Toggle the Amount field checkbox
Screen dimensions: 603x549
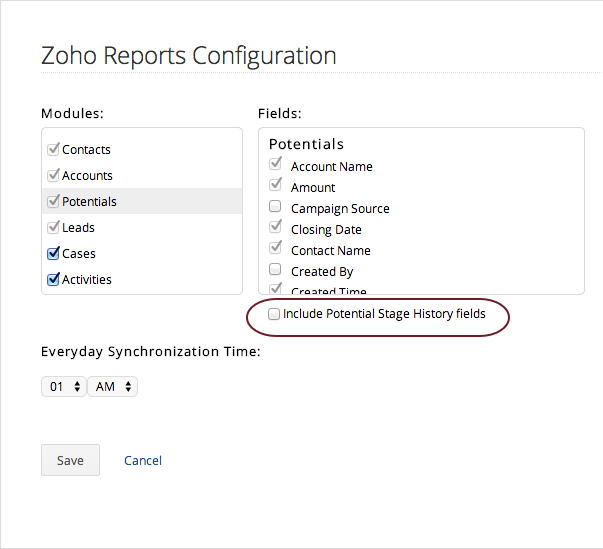[275, 186]
